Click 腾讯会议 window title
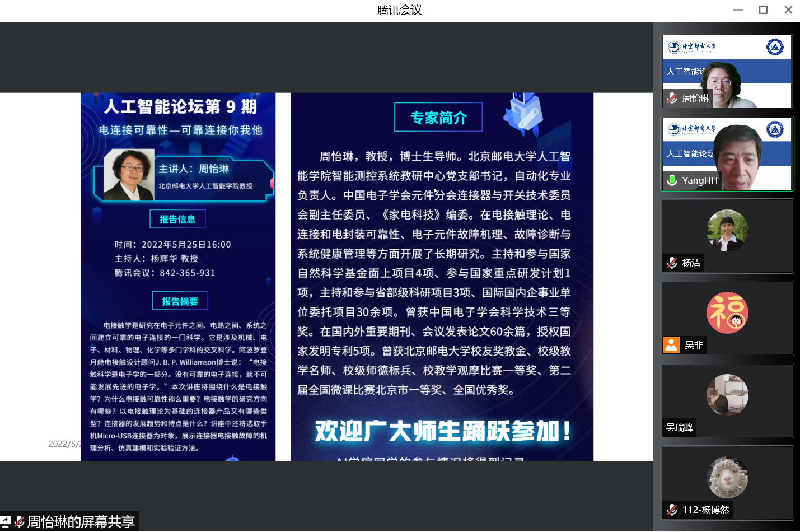Screen dimensions: 800x532 pos(399,10)
